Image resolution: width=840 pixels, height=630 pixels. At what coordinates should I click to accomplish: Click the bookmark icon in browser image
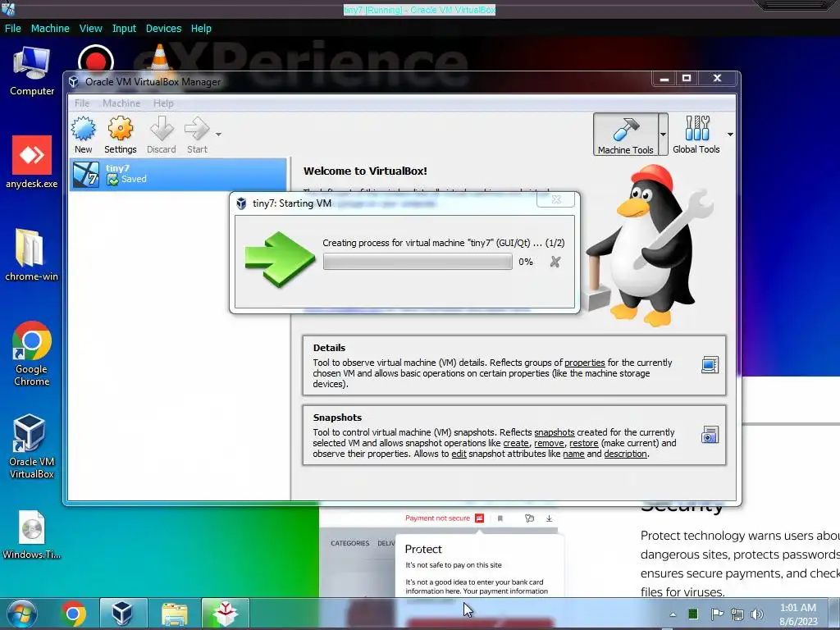pyautogui.click(x=500, y=518)
